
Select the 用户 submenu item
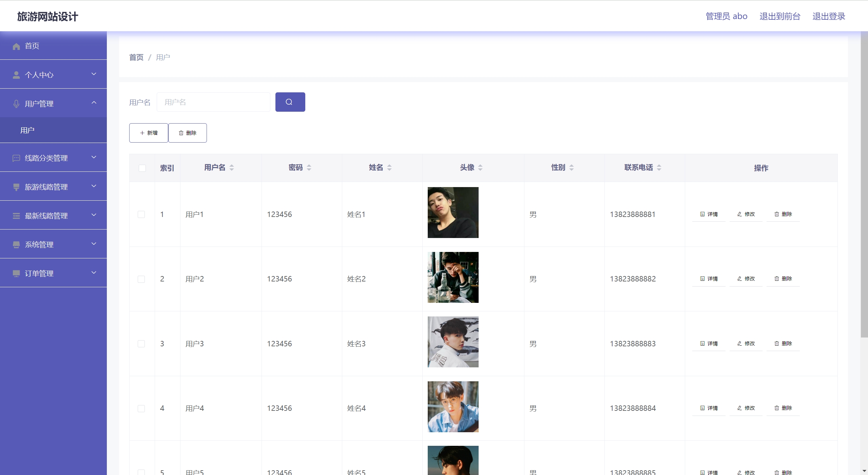(x=27, y=130)
